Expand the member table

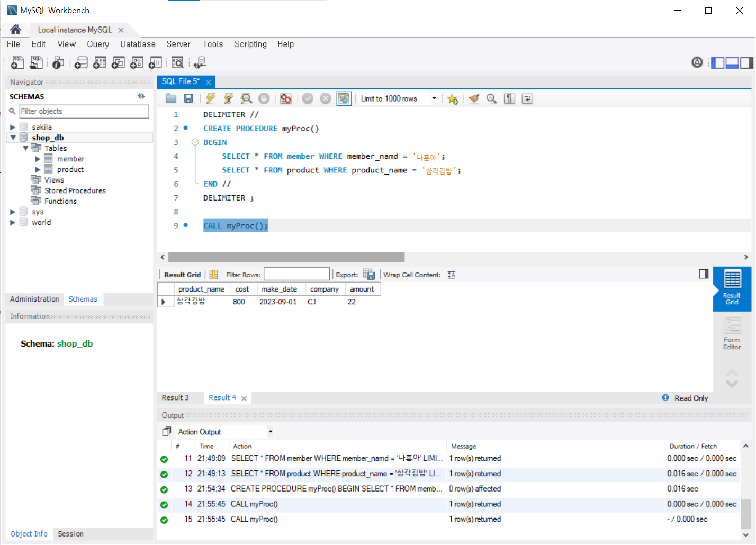pyautogui.click(x=38, y=159)
